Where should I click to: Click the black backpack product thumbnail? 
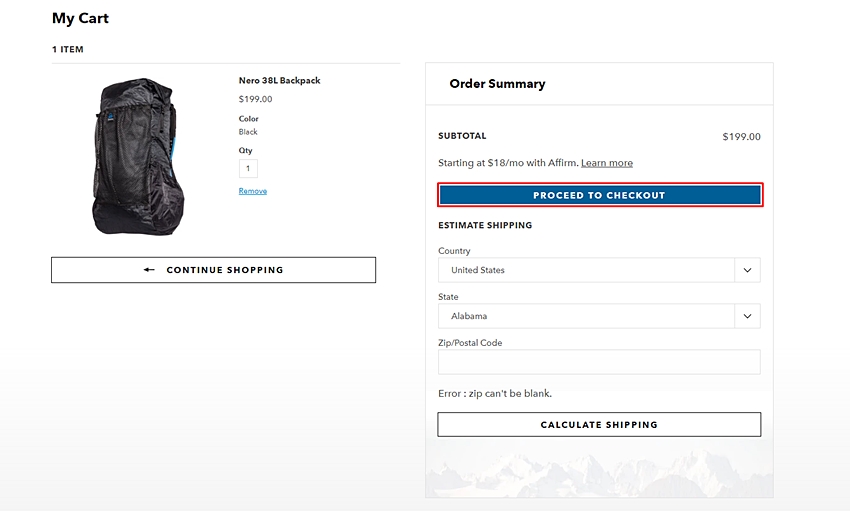(x=138, y=156)
